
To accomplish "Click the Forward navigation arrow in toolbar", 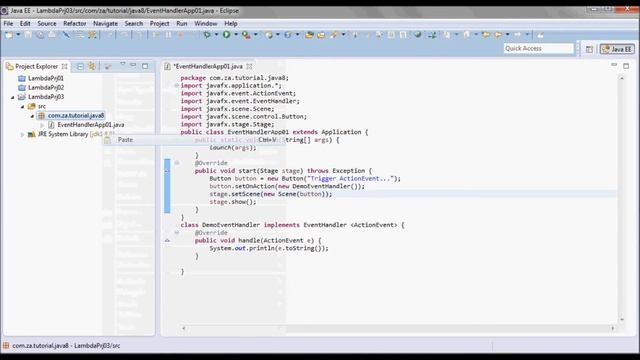I will click(518, 35).
